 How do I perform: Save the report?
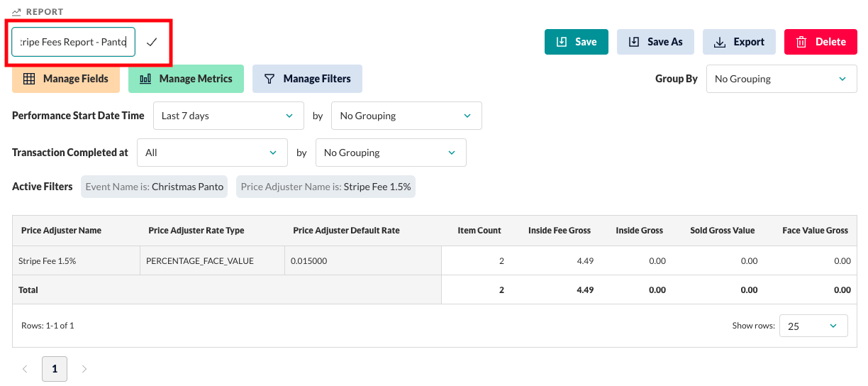tap(577, 42)
